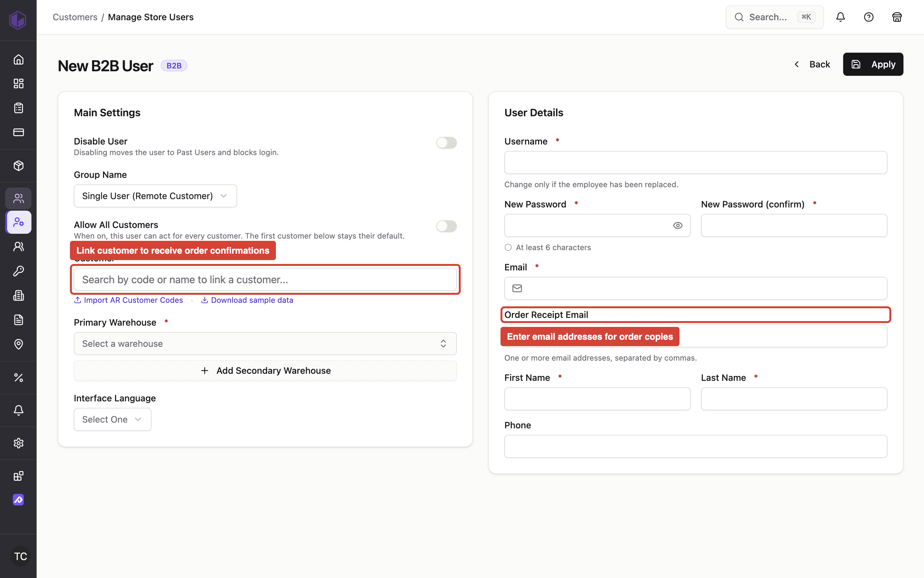Open the key icon in sidebar
Viewport: 924px width, 578px height.
pos(18,271)
